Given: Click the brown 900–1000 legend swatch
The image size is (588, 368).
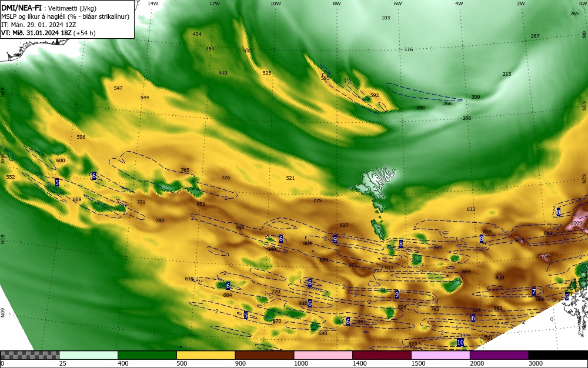Looking at the screenshot, I should coord(265,355).
